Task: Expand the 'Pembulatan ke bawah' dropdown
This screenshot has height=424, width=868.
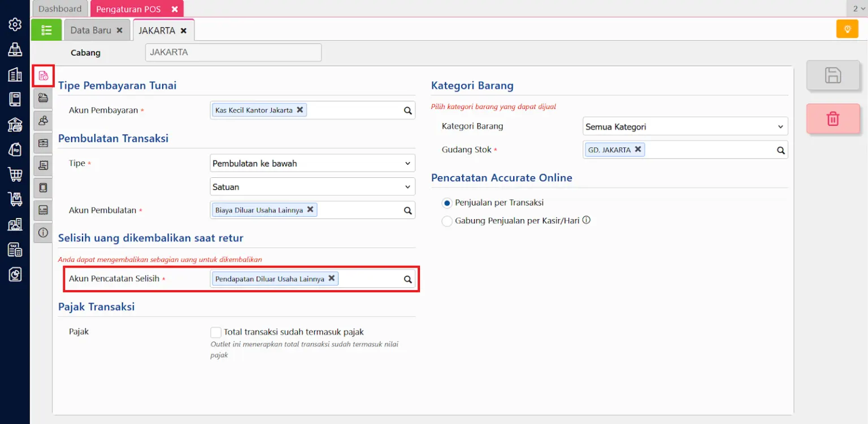Action: click(x=312, y=163)
